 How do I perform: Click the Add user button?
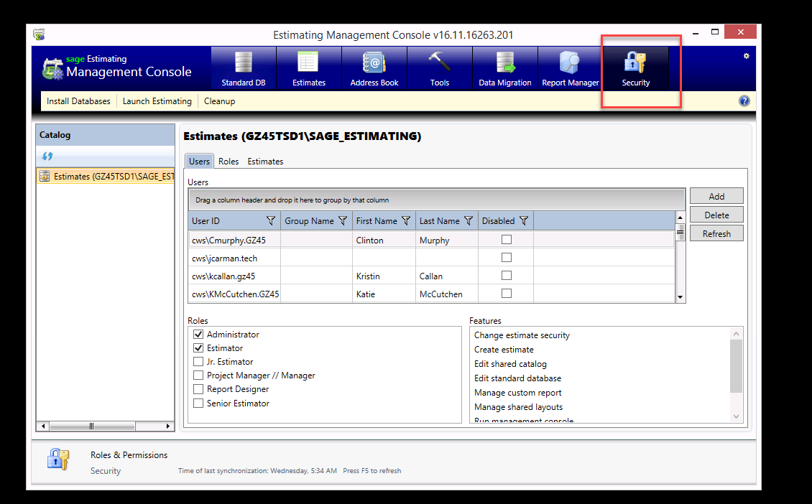[x=716, y=196]
